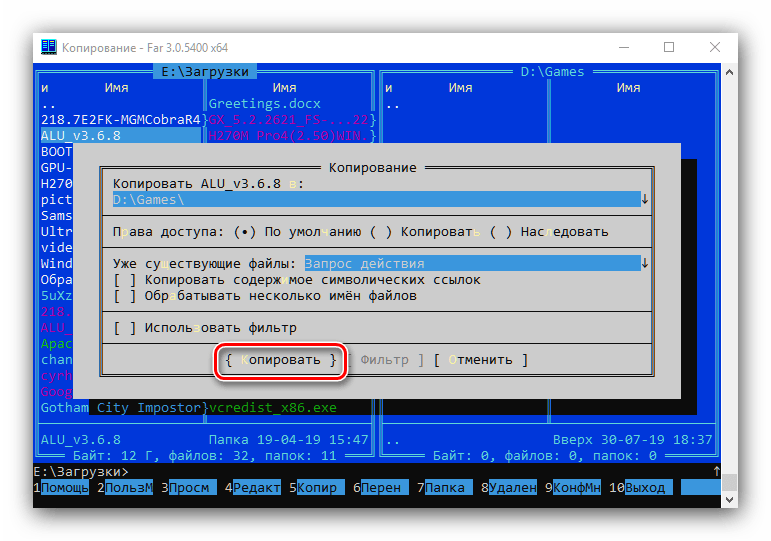771x541 pixels.
Task: Click the console scrollbar up arrow
Action: tap(729, 72)
